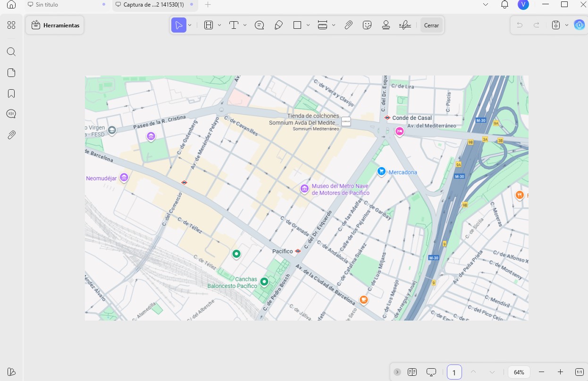The width and height of the screenshot is (588, 381).
Task: Click the paperclip attachment tool in toolbar
Action: (348, 25)
